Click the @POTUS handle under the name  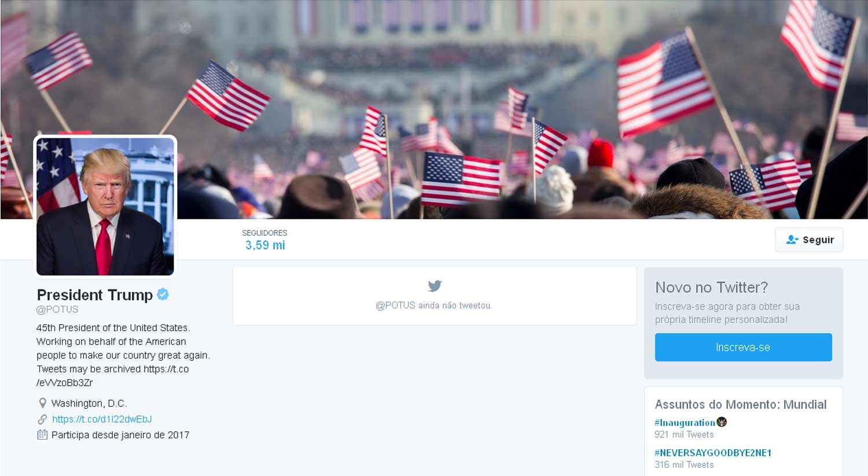tap(57, 310)
